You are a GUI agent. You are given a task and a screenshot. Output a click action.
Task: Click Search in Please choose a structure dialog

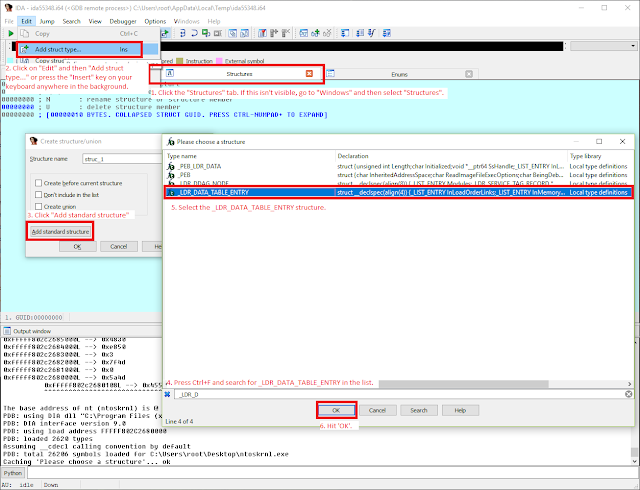pyautogui.click(x=419, y=410)
